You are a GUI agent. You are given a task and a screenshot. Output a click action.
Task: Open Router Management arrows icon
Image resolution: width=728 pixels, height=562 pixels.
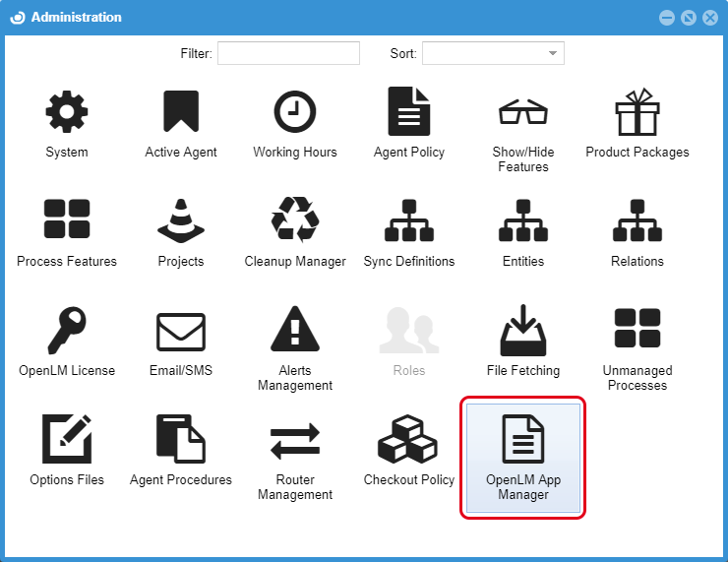(295, 441)
